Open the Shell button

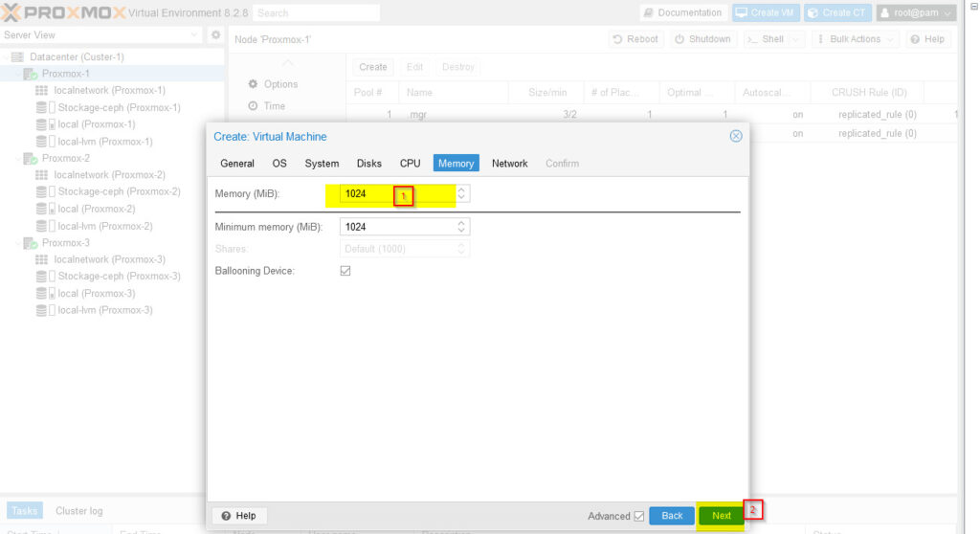point(766,39)
